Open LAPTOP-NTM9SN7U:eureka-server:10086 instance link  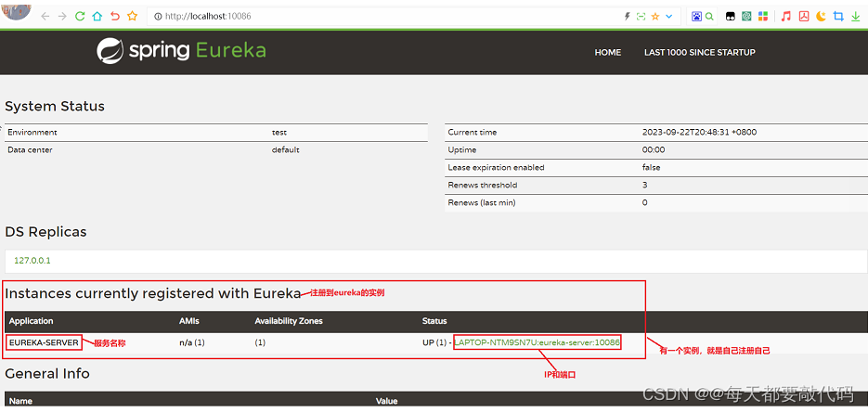pyautogui.click(x=537, y=343)
